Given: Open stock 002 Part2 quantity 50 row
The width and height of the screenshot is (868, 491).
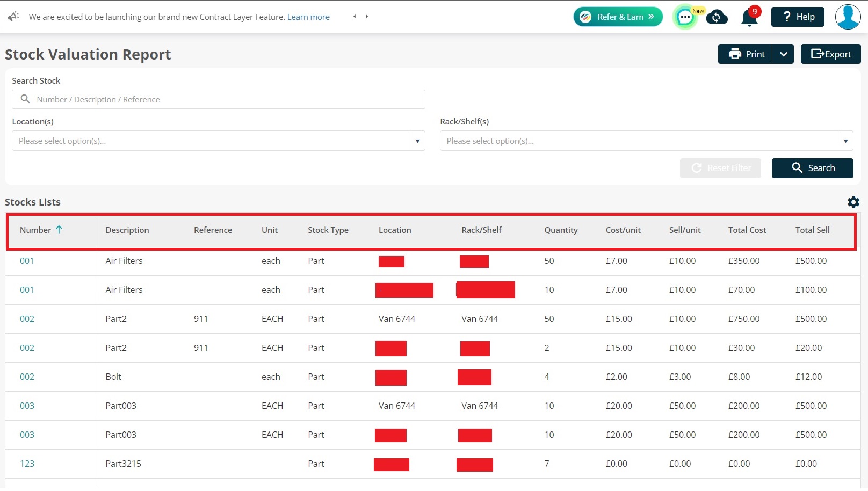Looking at the screenshot, I should tap(27, 319).
